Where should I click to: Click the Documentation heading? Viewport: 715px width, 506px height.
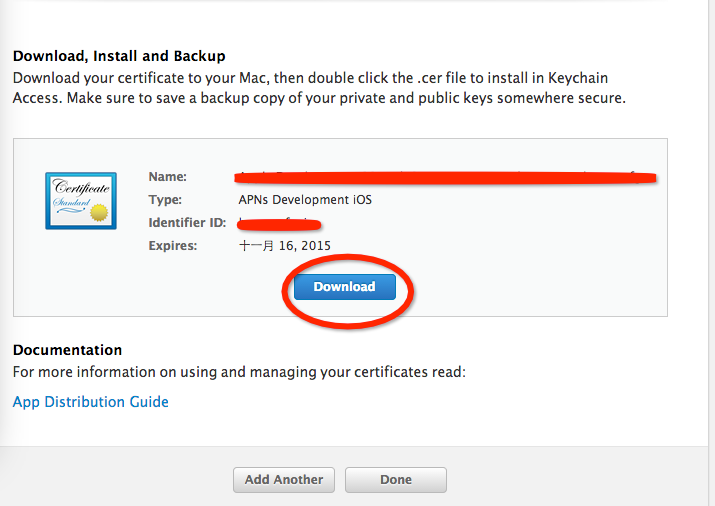[x=67, y=350]
